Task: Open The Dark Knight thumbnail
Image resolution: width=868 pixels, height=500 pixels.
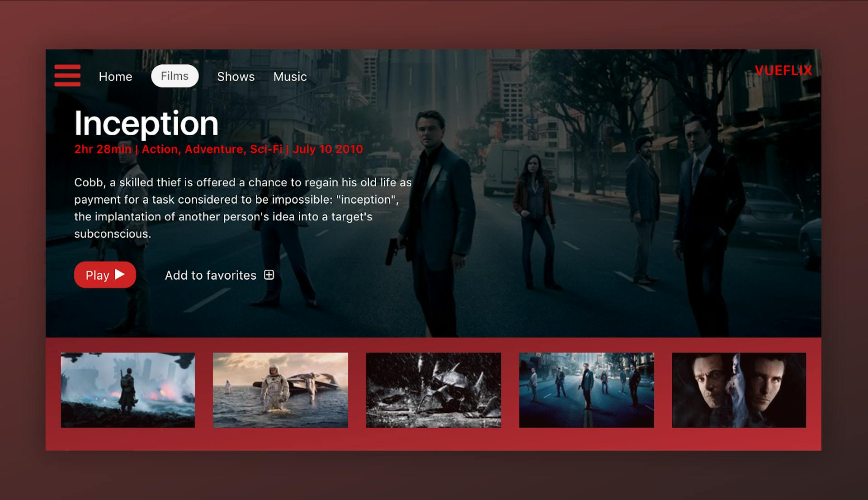Action: click(x=434, y=390)
